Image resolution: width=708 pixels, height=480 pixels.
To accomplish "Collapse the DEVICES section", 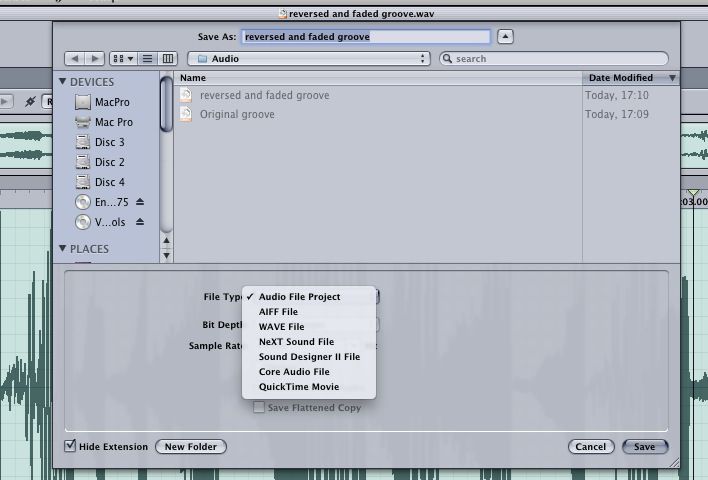I will point(63,82).
